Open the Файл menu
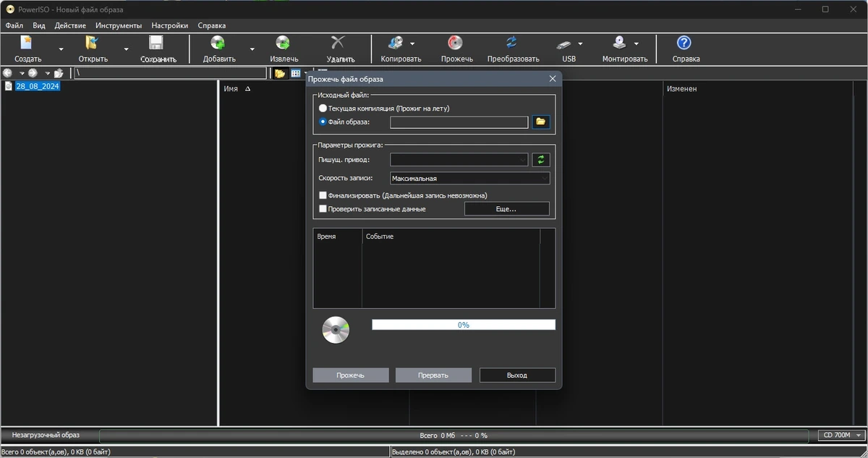The width and height of the screenshot is (868, 458). click(x=14, y=25)
